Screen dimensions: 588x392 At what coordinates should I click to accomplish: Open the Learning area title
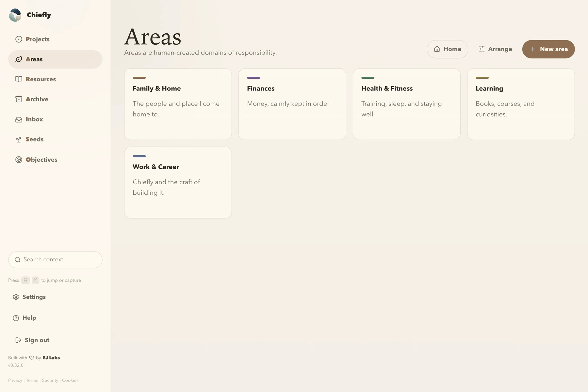pos(489,89)
